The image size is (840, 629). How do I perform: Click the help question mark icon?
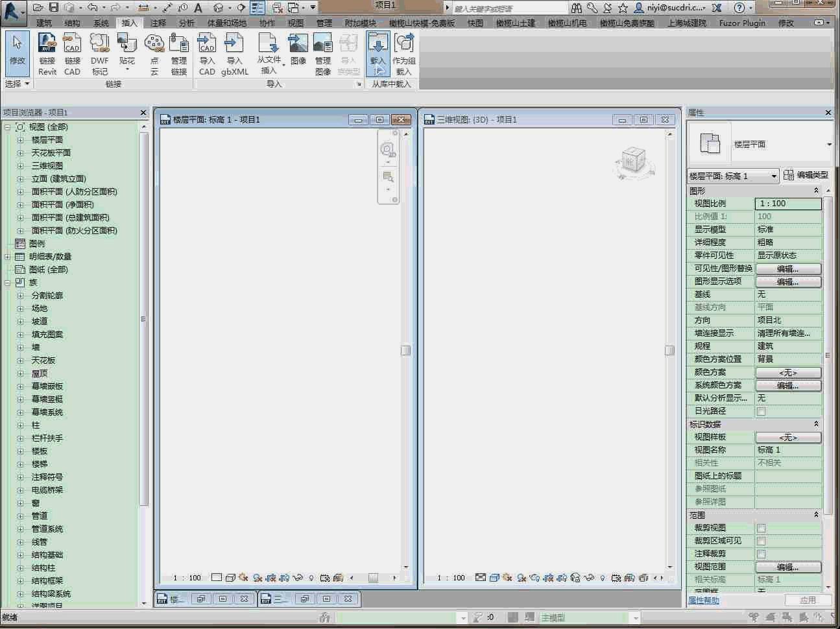739,7
